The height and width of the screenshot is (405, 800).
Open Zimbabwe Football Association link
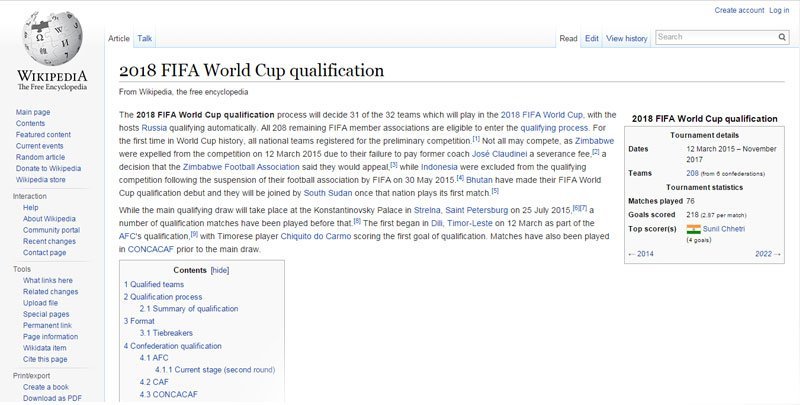(241, 167)
